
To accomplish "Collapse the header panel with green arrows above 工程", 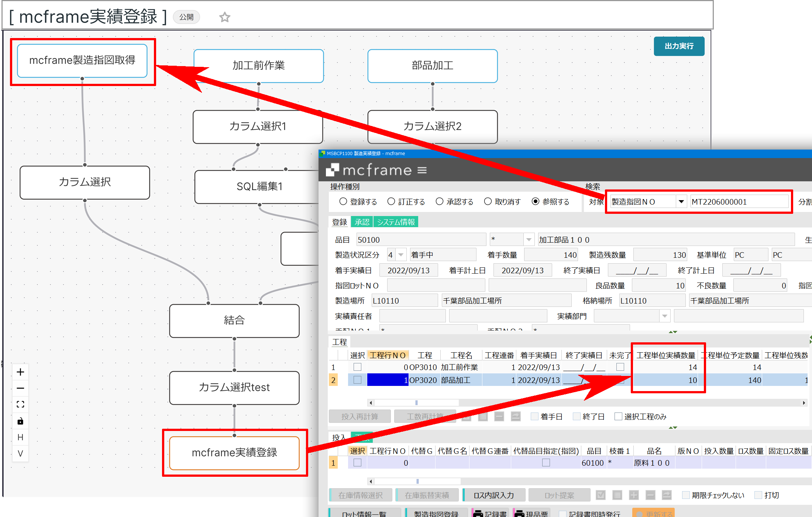I will click(673, 332).
